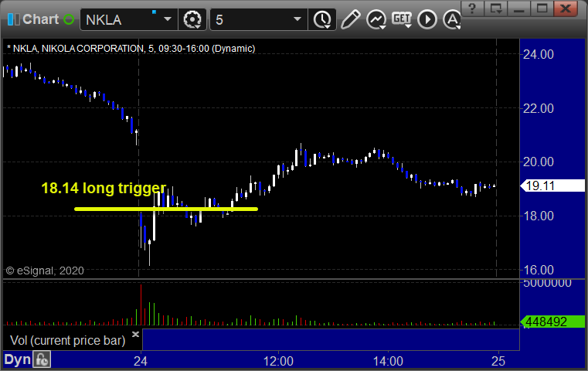Click the 14:00 time axis label
Image resolution: width=588 pixels, height=371 pixels.
(388, 361)
